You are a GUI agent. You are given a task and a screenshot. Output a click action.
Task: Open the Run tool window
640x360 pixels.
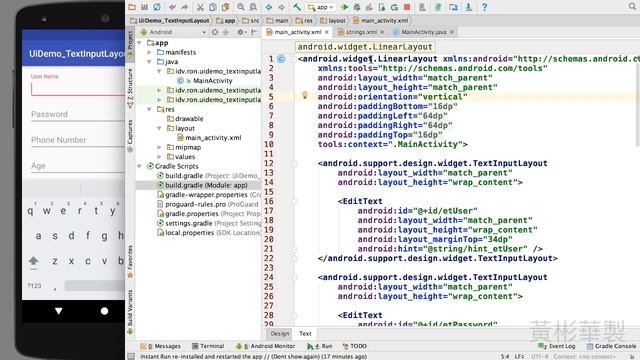tap(320, 346)
